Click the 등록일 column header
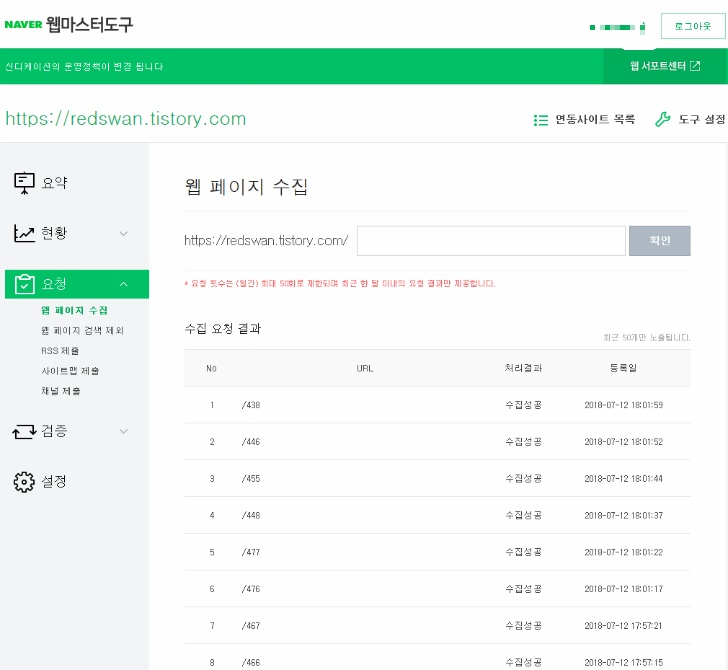 point(623,368)
